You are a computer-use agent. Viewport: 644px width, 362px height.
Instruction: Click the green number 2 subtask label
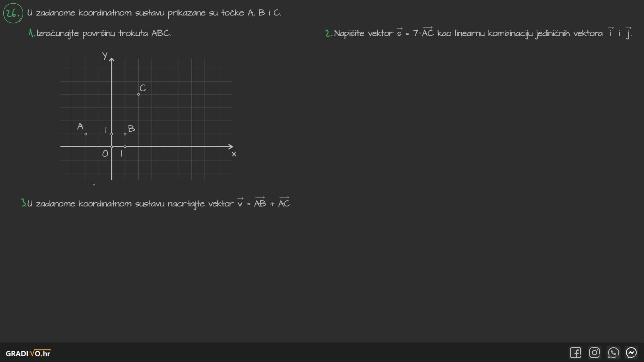coord(328,33)
